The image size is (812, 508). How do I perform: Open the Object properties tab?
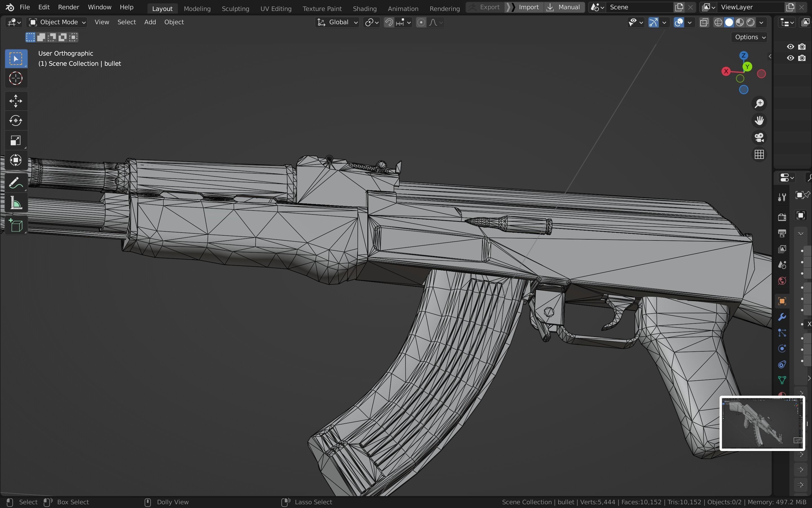[782, 301]
